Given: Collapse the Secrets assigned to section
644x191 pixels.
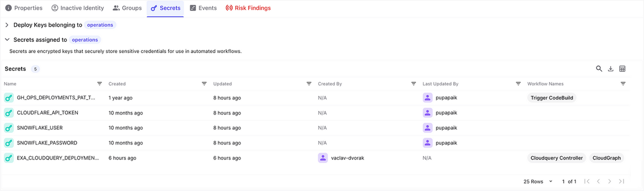Looking at the screenshot, I should tap(7, 39).
